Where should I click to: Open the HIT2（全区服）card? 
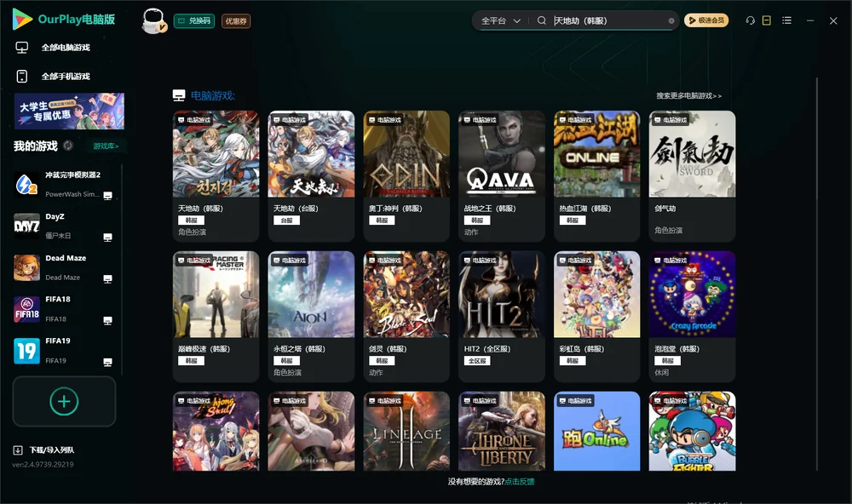[x=502, y=317]
